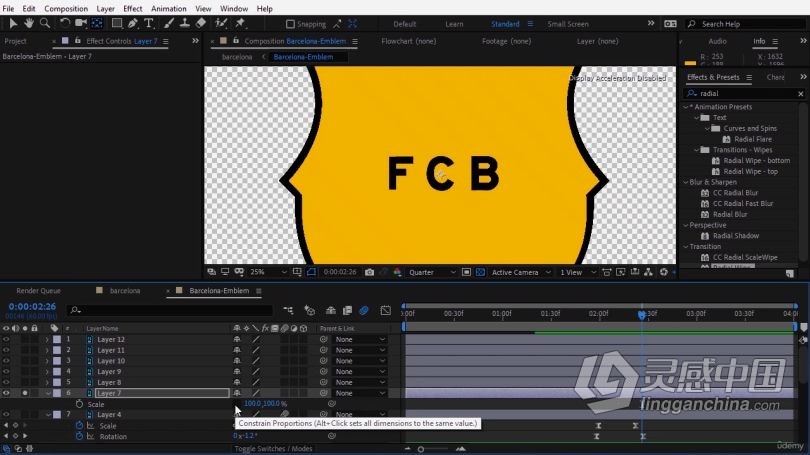Image resolution: width=810 pixels, height=455 pixels.
Task: Toggle Constrain Proportions link for Layer 7 scale
Action: 237,404
